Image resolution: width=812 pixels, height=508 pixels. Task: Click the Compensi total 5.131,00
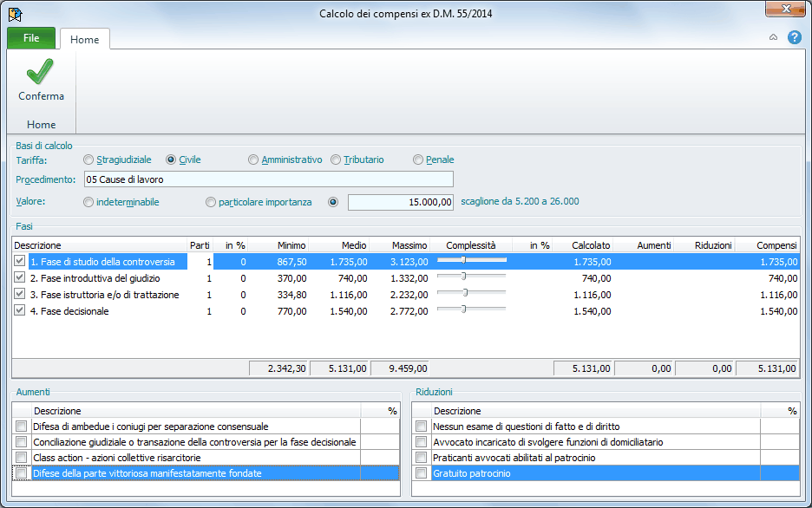tap(768, 368)
